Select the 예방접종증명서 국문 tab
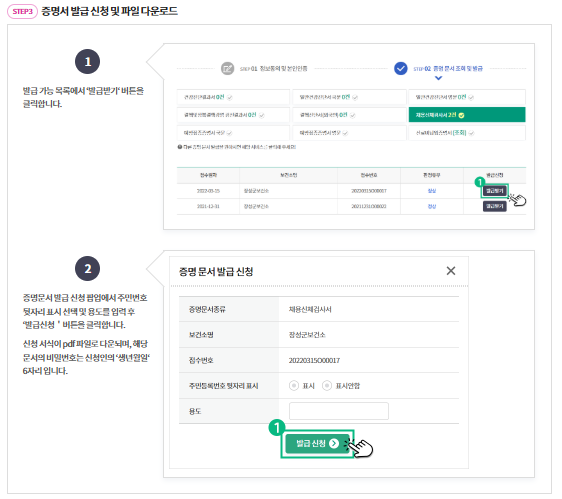This screenshot has width=562, height=499. tap(233, 133)
